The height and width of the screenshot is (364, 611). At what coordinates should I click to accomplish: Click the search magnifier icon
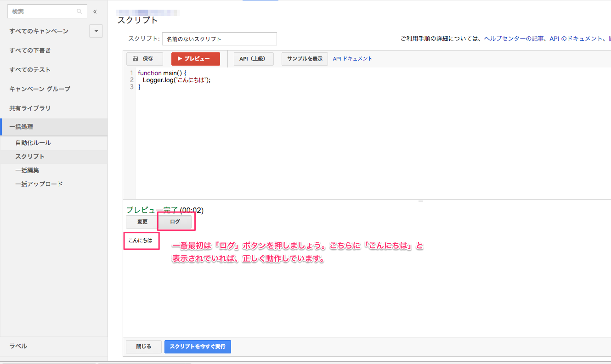79,11
